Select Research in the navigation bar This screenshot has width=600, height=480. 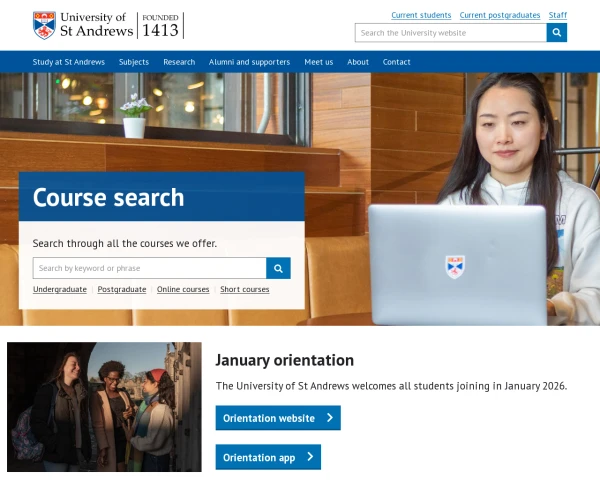179,62
